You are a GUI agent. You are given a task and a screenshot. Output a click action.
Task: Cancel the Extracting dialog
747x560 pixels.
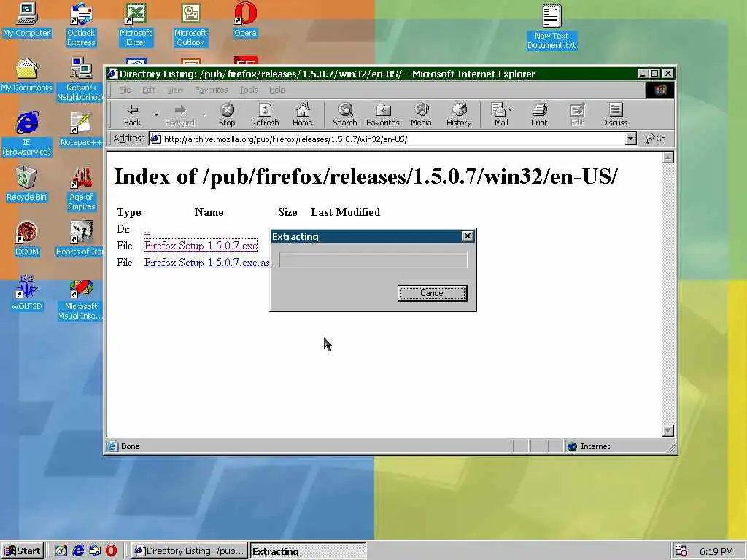(x=432, y=293)
